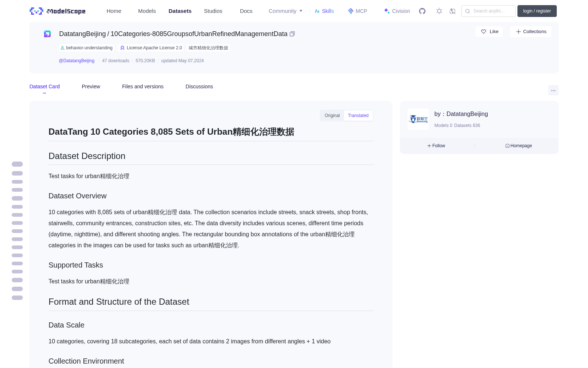588x368 pixels.
Task: Click the '47 downloads' text
Action: click(x=116, y=61)
